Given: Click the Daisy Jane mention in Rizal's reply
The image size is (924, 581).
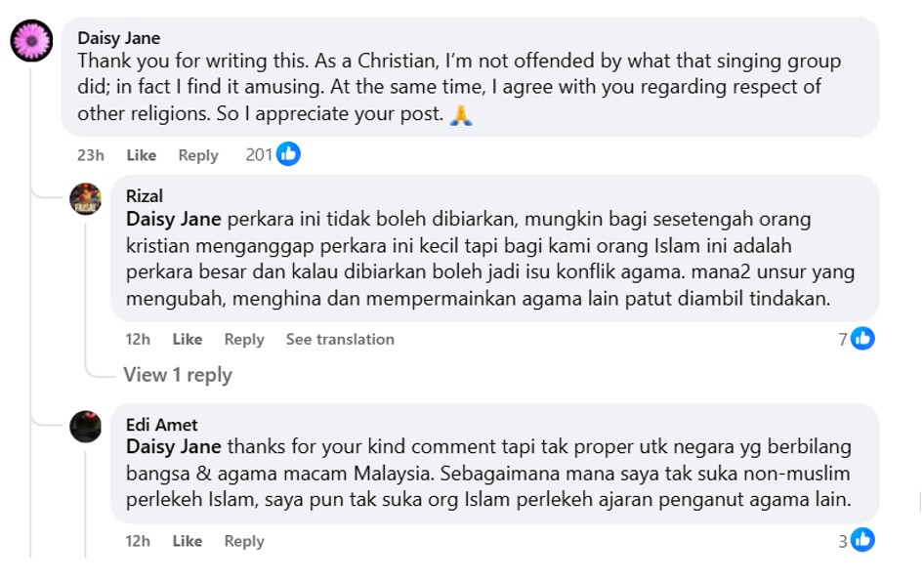Looking at the screenshot, I should 174,219.
